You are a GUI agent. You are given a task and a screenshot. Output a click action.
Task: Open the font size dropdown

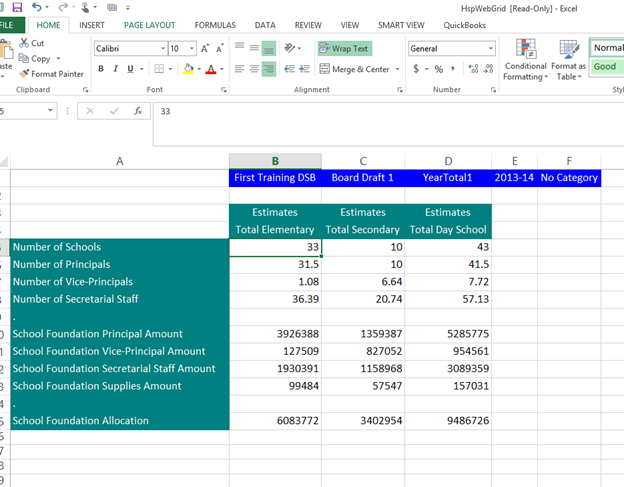coord(190,48)
